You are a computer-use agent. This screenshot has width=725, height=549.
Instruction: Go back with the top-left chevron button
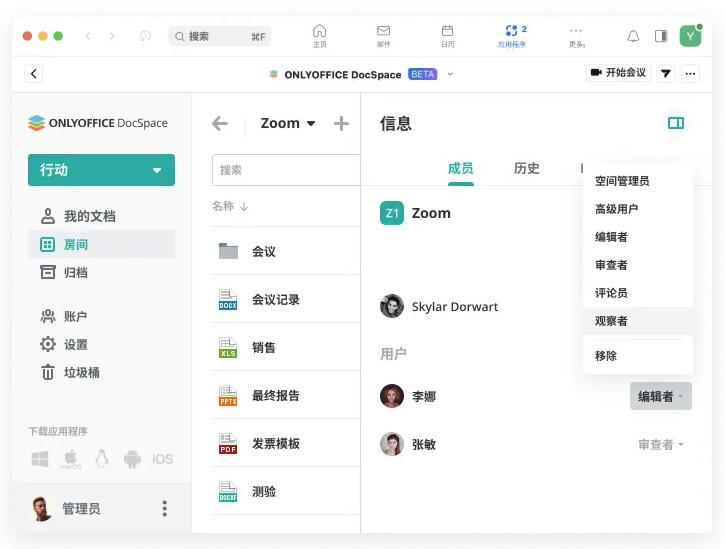(33, 74)
